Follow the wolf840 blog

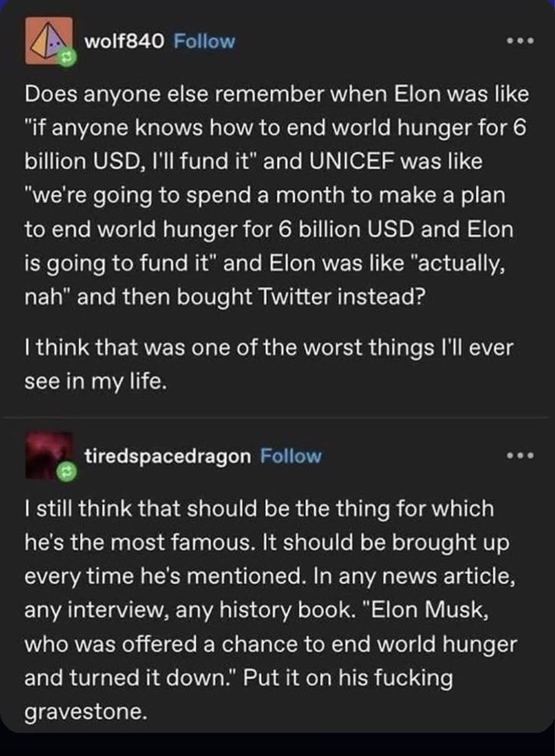(x=204, y=41)
